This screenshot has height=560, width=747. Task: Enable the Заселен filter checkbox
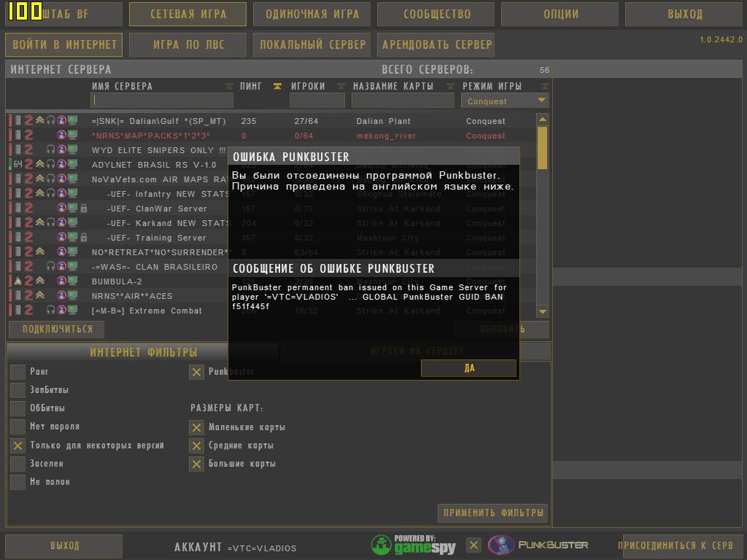click(x=18, y=464)
